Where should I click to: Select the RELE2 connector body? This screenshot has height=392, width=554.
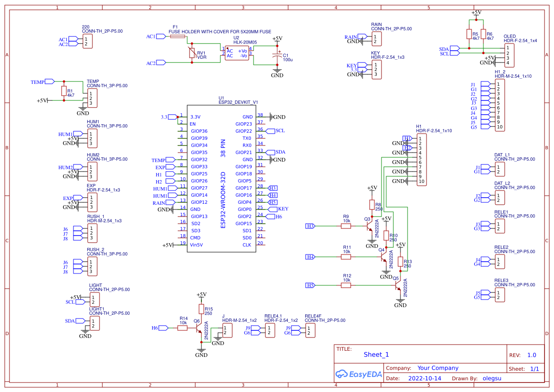[500, 262]
